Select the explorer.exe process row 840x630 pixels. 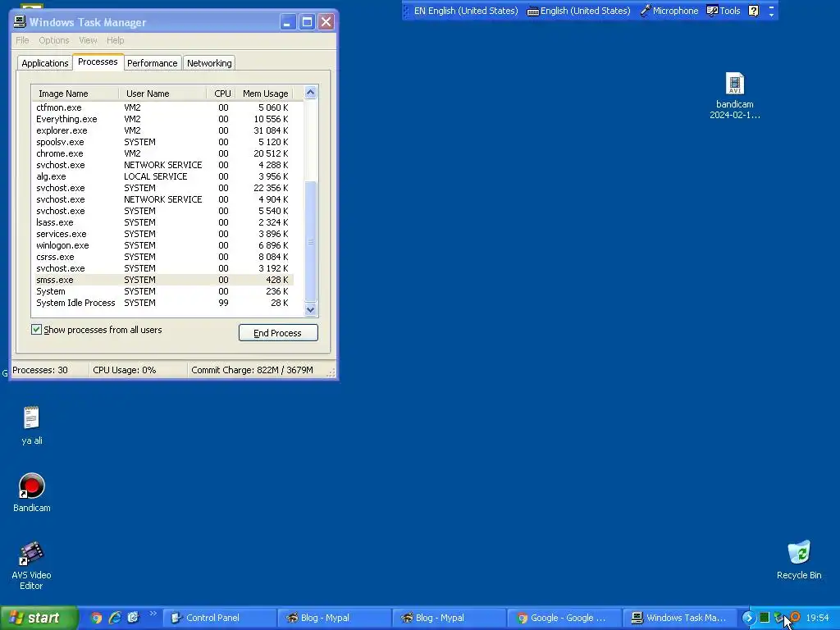tap(163, 130)
